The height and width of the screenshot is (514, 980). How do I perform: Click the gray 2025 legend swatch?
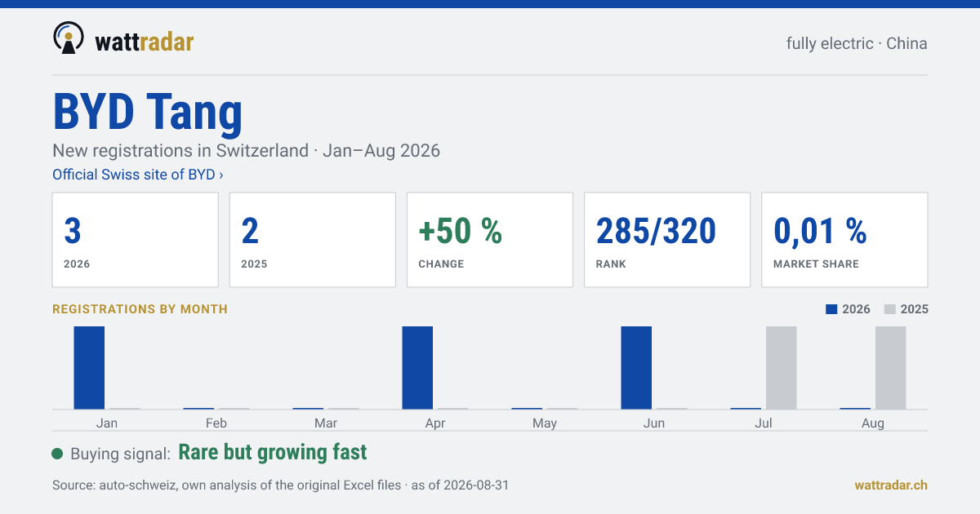[890, 309]
